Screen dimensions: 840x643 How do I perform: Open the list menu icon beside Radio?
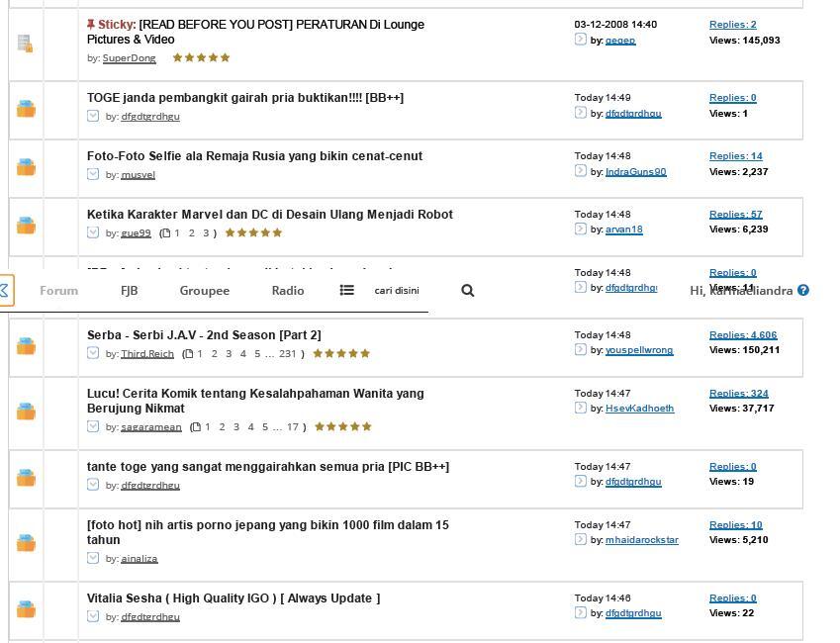(346, 290)
